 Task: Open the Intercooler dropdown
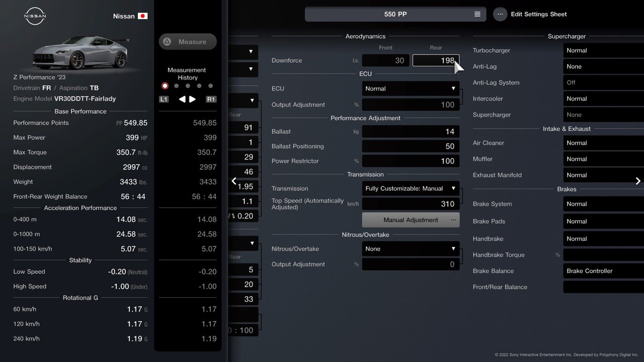click(x=603, y=99)
